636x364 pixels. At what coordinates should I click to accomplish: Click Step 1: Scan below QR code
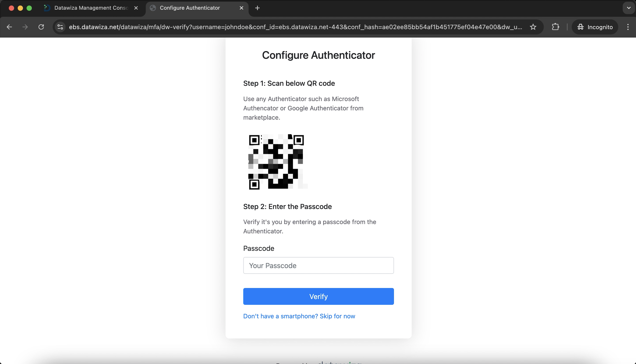(x=289, y=83)
